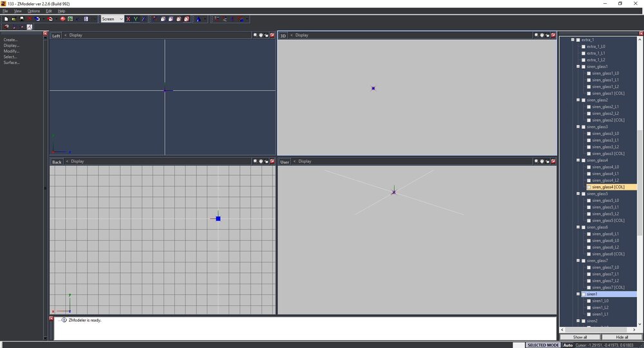Toggle visibility checkbox of siren_glass3_L2
Screen dimensions: 644x348
click(x=589, y=147)
